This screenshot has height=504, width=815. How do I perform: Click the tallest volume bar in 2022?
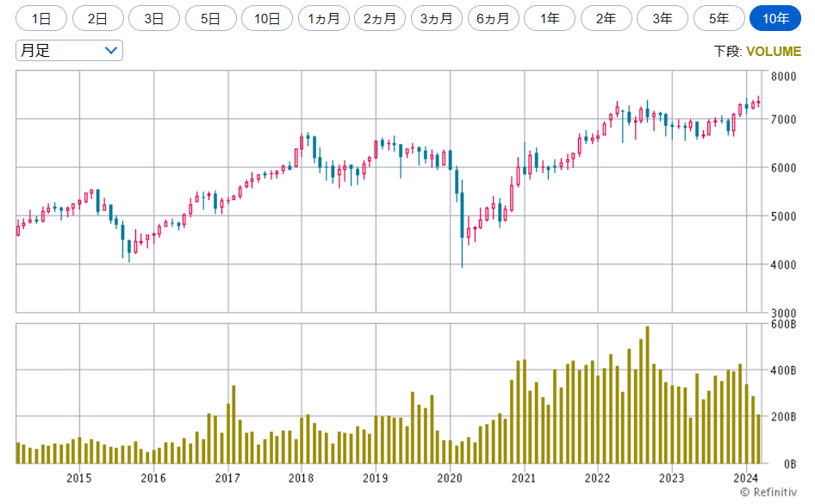click(647, 395)
